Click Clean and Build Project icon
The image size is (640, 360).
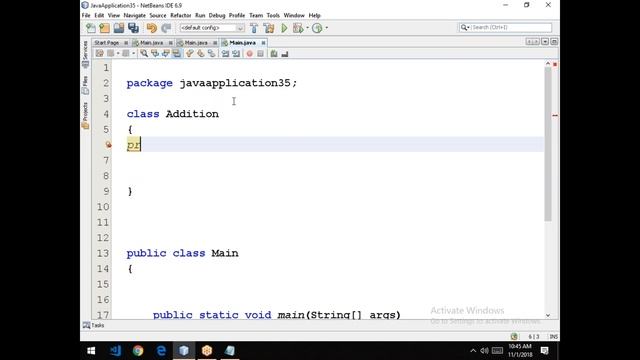coord(269,28)
